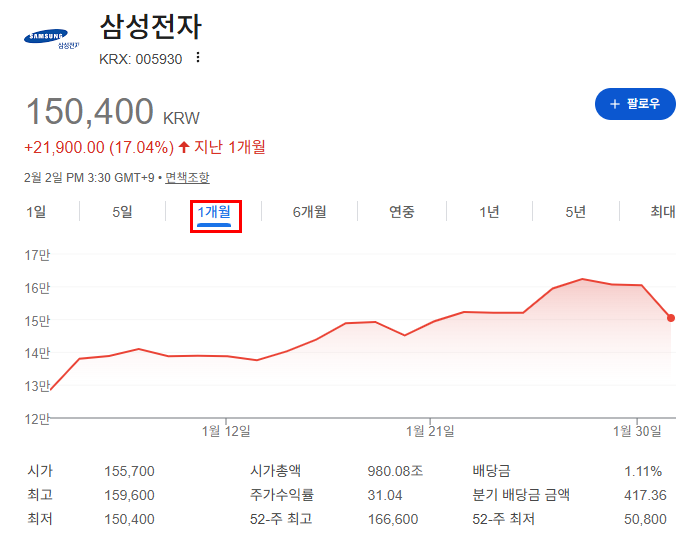The width and height of the screenshot is (688, 542).
Task: Click the 1월 21일 axis label
Action: click(x=430, y=431)
